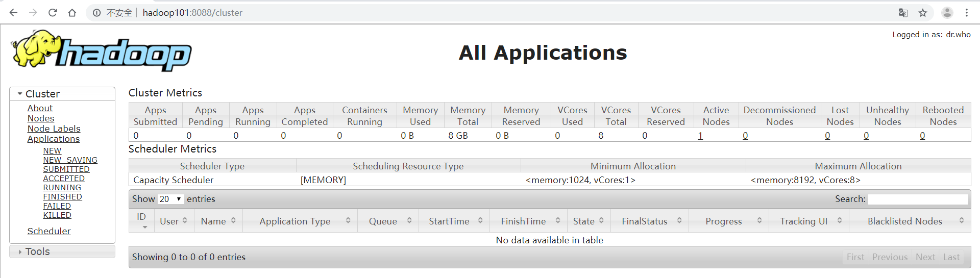980x278 pixels.
Task: Filter applications by KILLED state
Action: (57, 215)
